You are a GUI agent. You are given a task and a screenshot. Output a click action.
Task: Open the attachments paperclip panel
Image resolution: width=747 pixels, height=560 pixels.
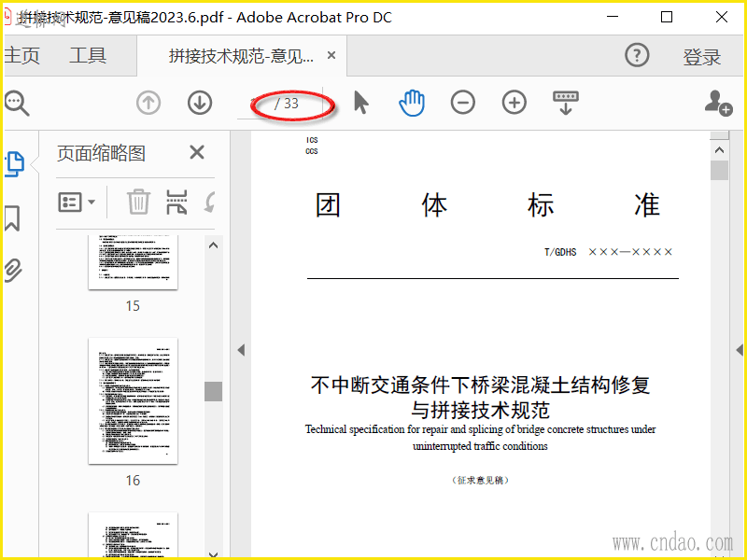13,271
